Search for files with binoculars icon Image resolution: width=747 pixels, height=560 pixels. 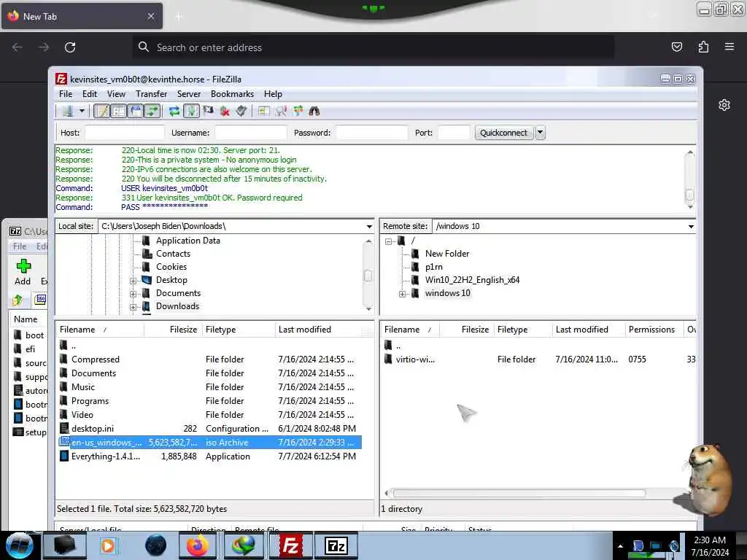pyautogui.click(x=314, y=112)
